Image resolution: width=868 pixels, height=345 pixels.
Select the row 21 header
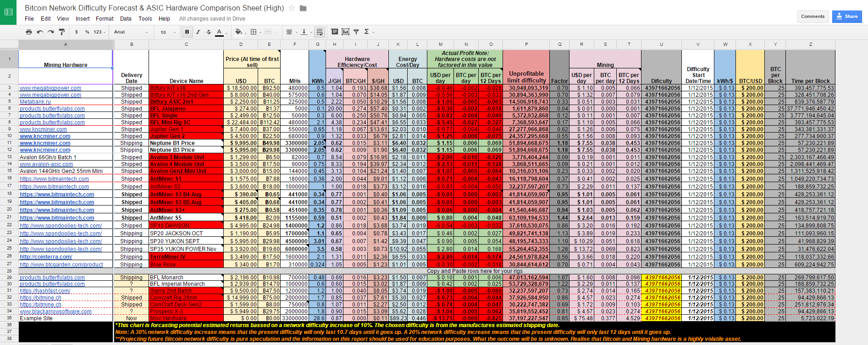[9, 217]
